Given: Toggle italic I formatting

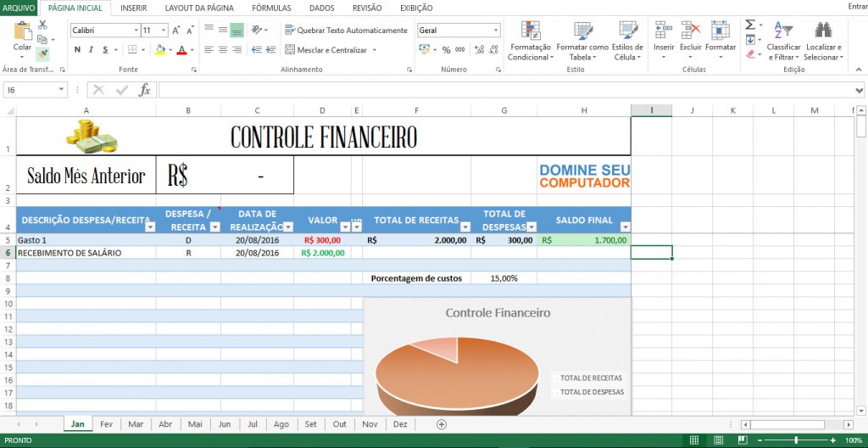Looking at the screenshot, I should (x=91, y=50).
